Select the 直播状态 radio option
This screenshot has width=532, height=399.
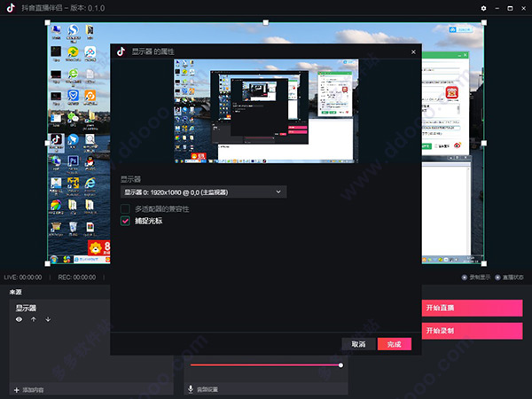coord(497,278)
